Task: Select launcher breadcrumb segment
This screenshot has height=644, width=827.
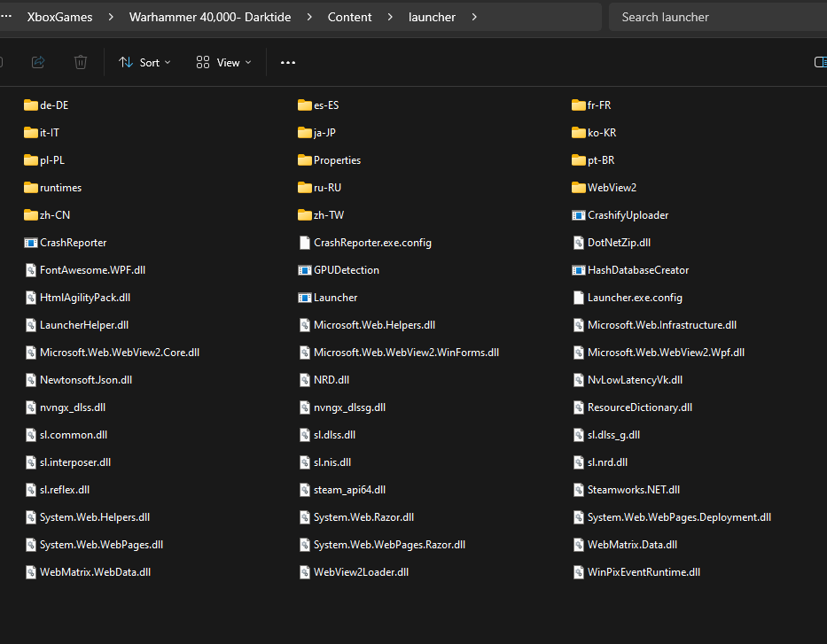Action: click(x=432, y=17)
